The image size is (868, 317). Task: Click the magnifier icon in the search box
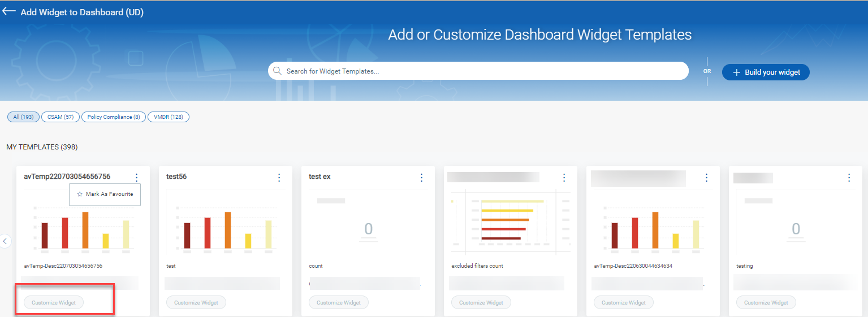(277, 71)
